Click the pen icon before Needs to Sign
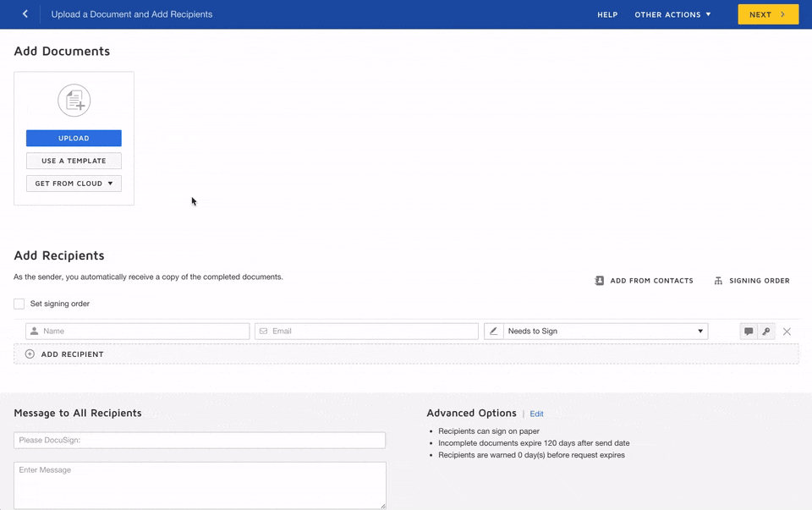Viewport: 812px width, 510px height. pos(494,332)
